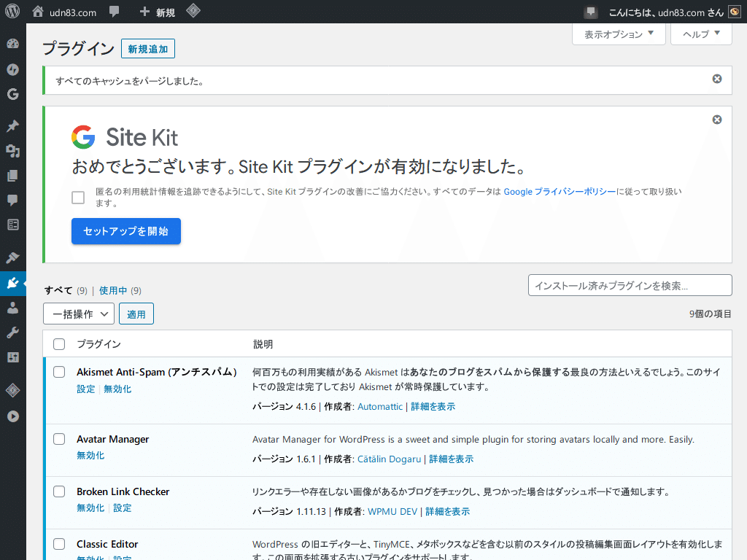Click 無効化 under Akismet Anti-Spam

point(117,389)
